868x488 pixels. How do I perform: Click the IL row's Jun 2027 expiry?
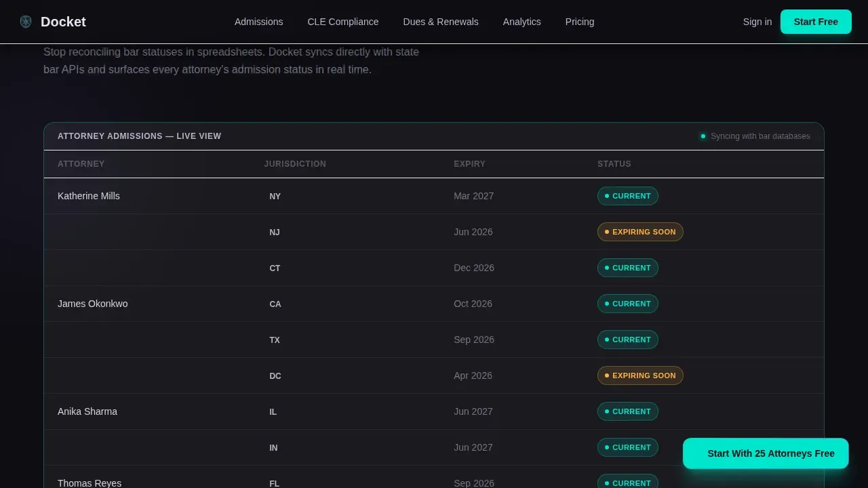473,411
